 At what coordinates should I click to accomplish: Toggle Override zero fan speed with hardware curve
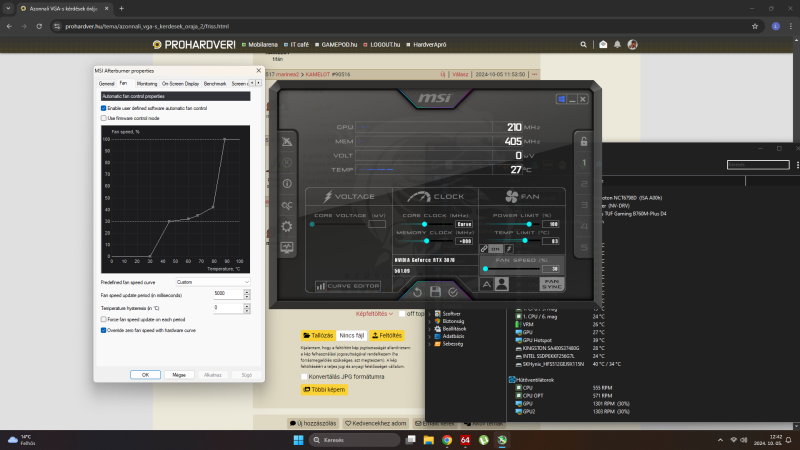pos(104,330)
